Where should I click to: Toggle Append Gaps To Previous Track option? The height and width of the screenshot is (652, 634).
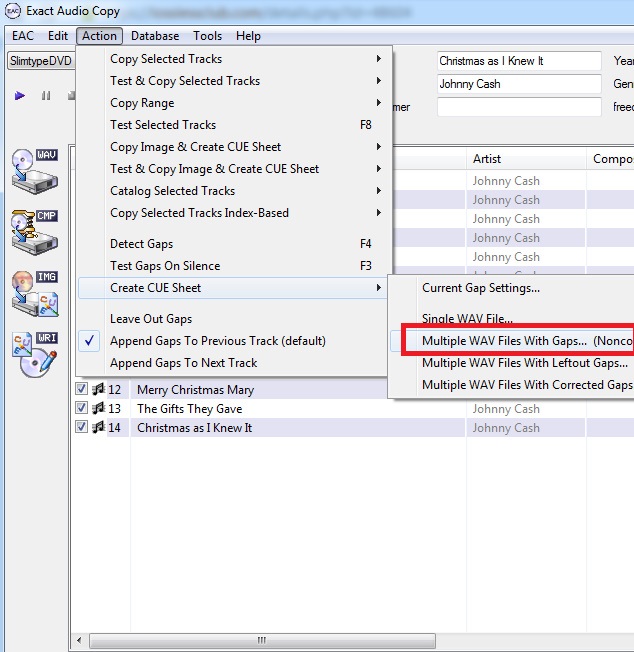tap(233, 341)
